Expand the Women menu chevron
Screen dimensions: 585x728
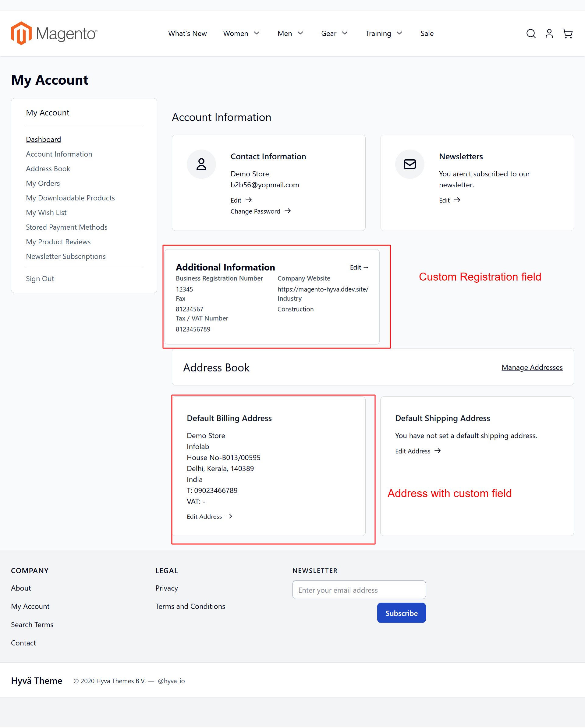coord(257,33)
